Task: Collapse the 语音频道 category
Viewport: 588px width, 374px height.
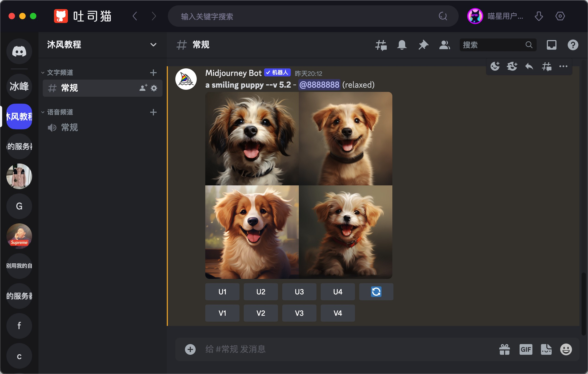Action: tap(60, 112)
